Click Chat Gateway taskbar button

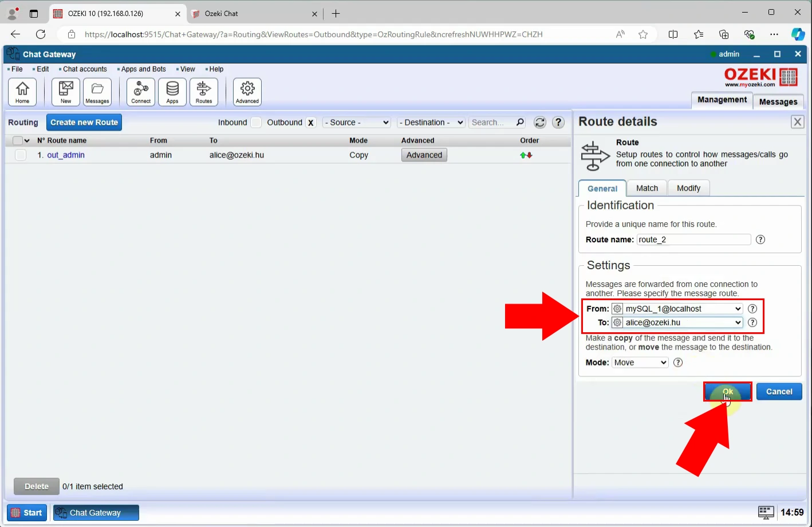96,513
